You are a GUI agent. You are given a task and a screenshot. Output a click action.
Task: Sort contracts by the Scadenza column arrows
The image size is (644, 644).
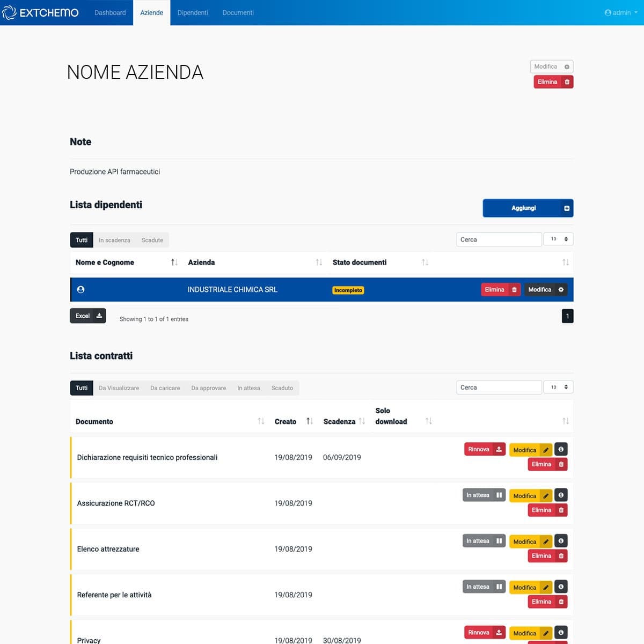[362, 421]
